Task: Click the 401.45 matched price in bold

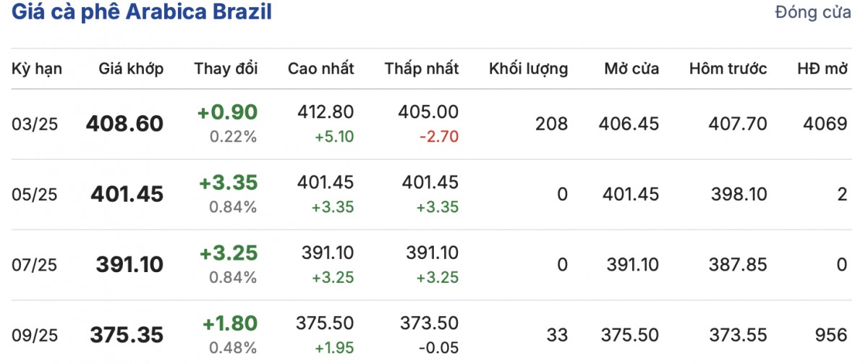Action: tap(127, 194)
